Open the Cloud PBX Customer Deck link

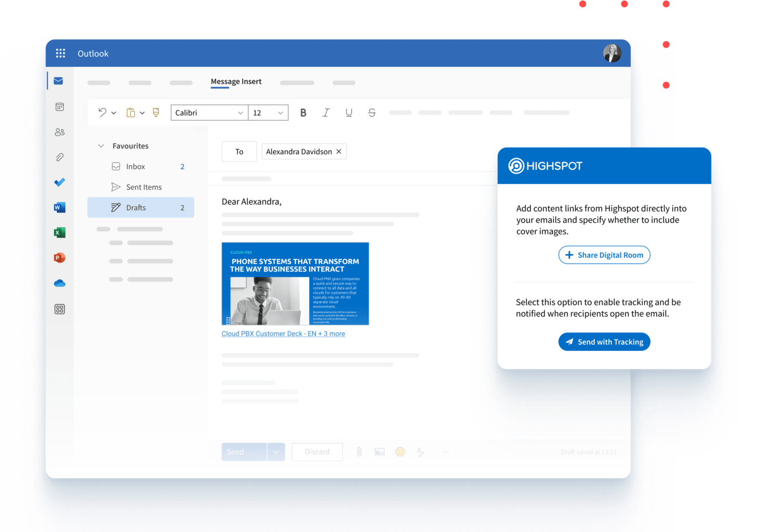click(283, 334)
